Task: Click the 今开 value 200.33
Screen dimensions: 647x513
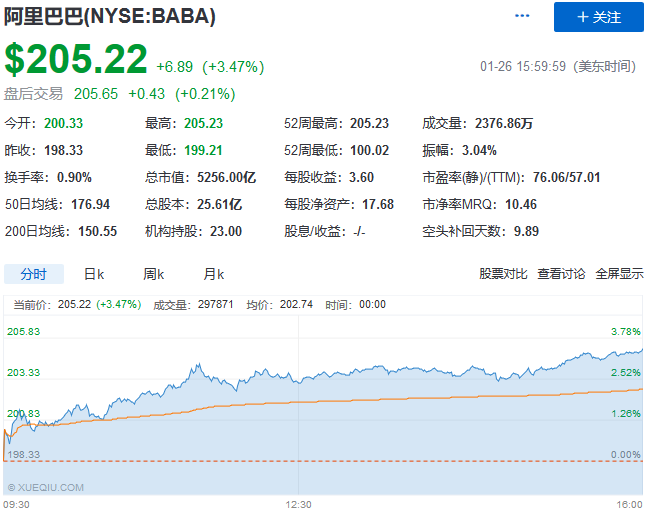Action: coord(64,123)
